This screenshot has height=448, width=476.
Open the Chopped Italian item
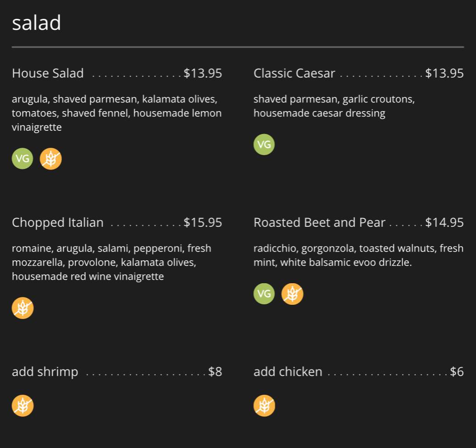pyautogui.click(x=58, y=223)
